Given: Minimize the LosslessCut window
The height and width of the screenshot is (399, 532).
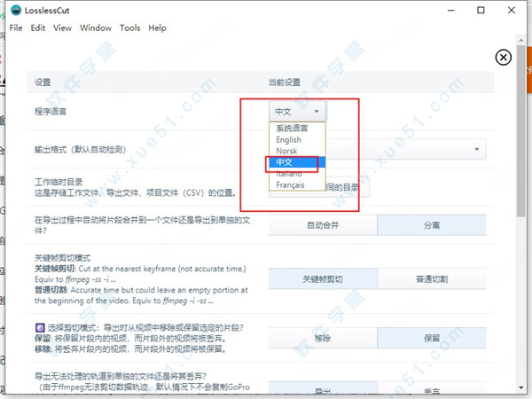Looking at the screenshot, I should click(451, 10).
